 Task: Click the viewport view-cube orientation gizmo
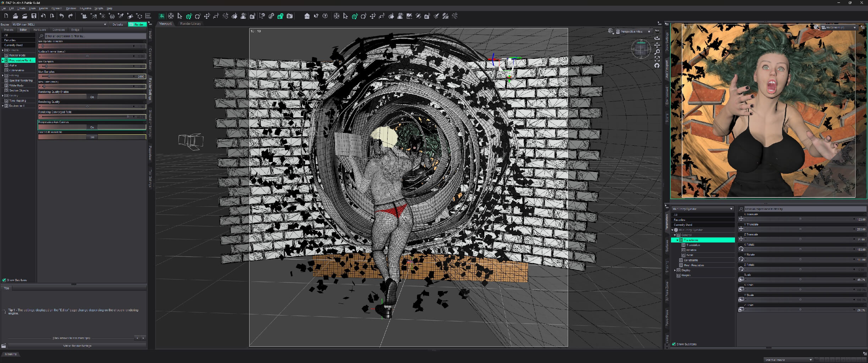point(641,49)
